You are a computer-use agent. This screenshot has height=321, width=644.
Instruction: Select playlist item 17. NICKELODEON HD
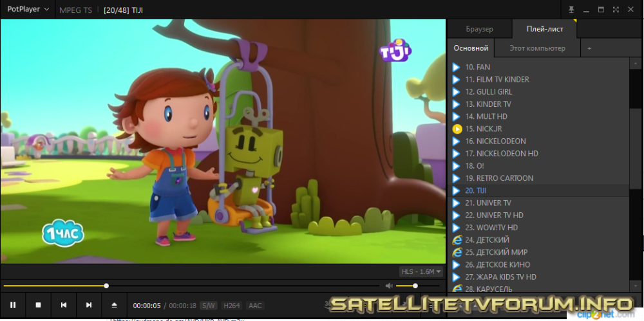coord(538,154)
